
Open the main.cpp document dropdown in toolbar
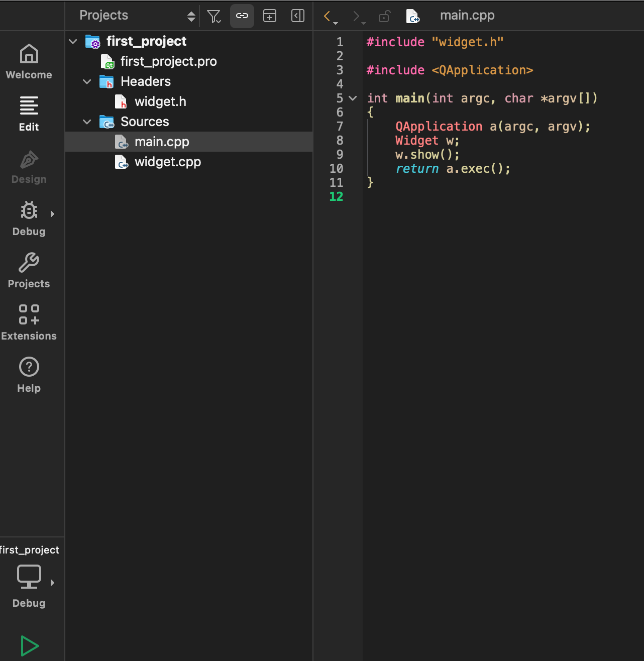(467, 16)
